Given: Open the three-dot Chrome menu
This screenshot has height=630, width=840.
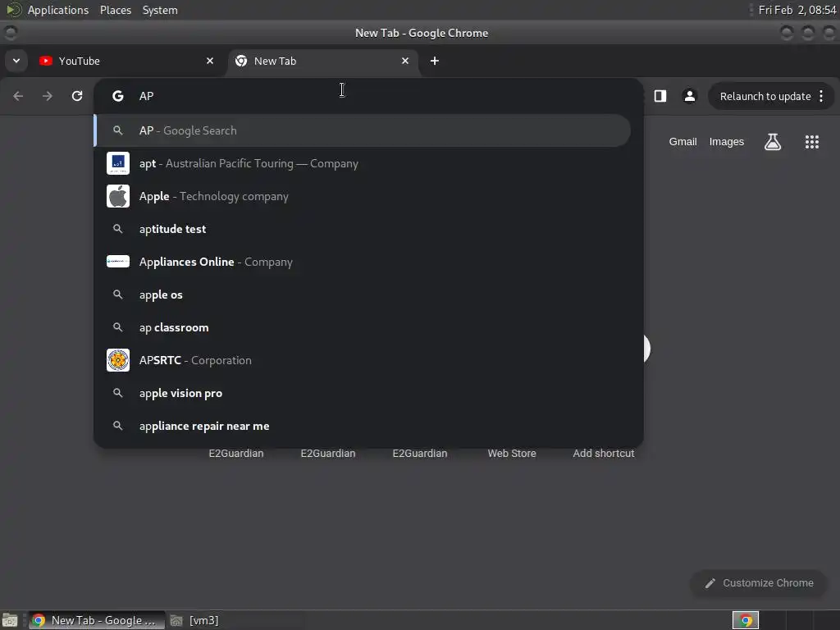Looking at the screenshot, I should pyautogui.click(x=821, y=96).
